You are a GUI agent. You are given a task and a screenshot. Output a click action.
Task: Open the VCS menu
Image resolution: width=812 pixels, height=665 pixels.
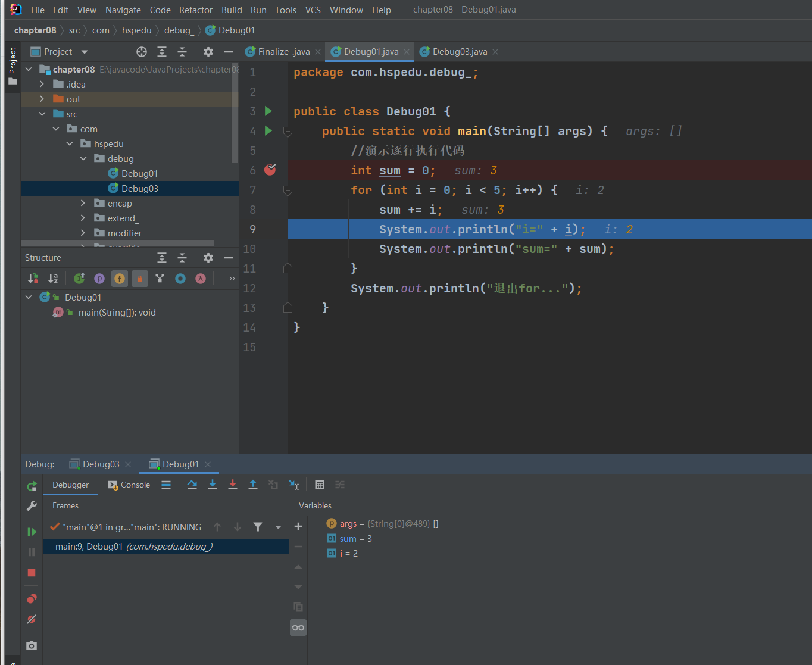313,10
